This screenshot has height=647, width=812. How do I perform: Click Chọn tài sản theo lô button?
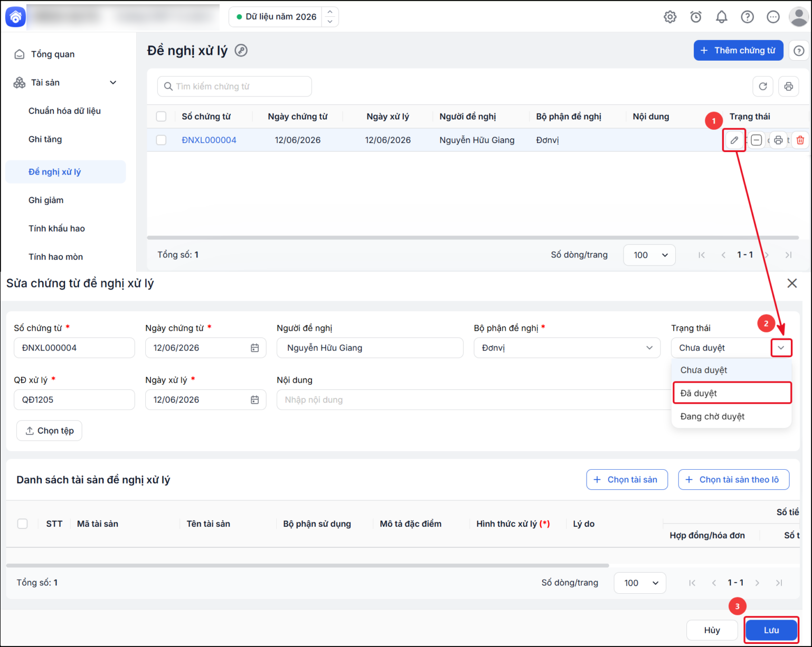coord(733,480)
